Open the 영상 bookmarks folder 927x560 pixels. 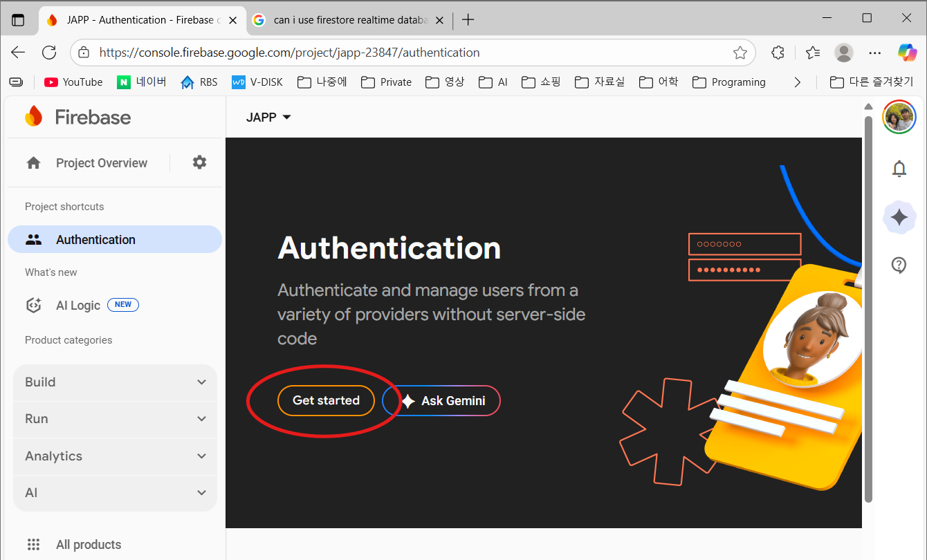pyautogui.click(x=446, y=82)
